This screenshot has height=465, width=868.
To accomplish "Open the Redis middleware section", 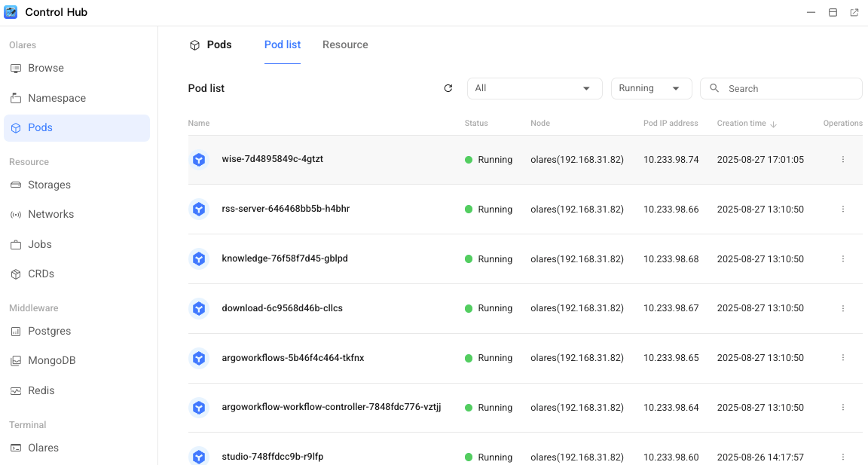I will coord(41,390).
